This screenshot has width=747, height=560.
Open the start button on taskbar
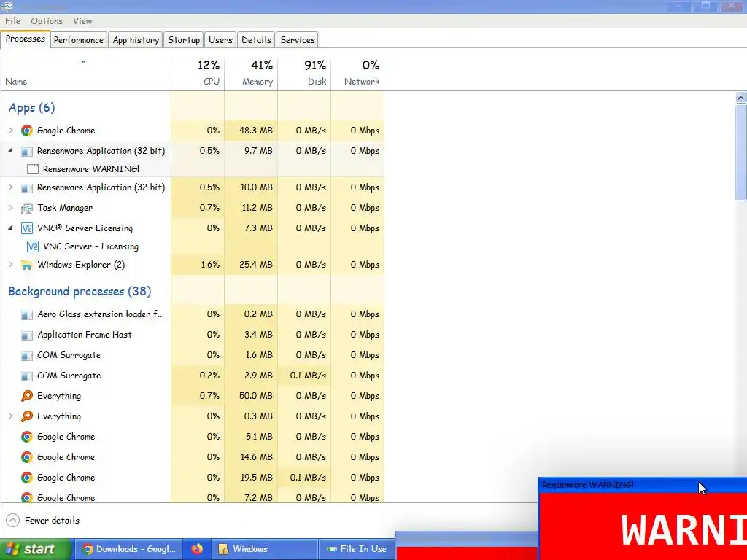[x=36, y=549]
